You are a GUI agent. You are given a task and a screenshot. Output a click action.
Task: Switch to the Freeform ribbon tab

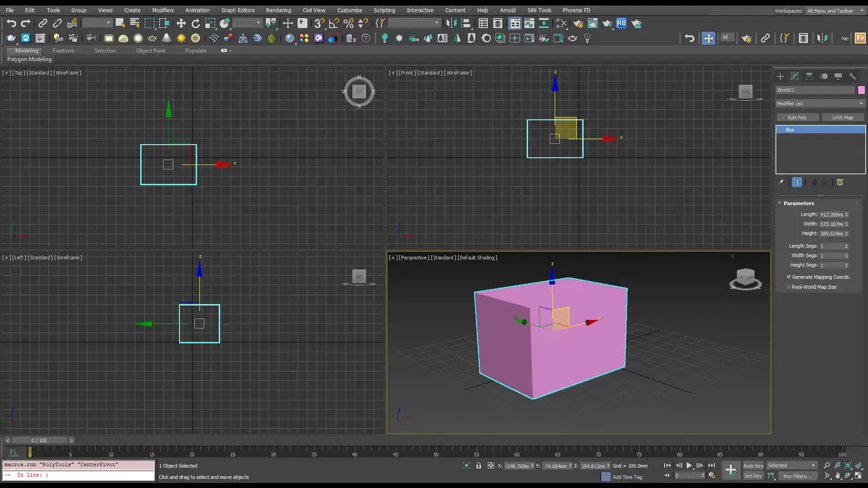point(64,50)
